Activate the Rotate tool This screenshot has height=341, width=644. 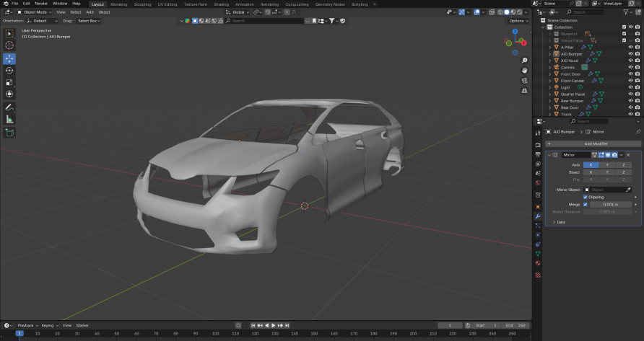9,70
